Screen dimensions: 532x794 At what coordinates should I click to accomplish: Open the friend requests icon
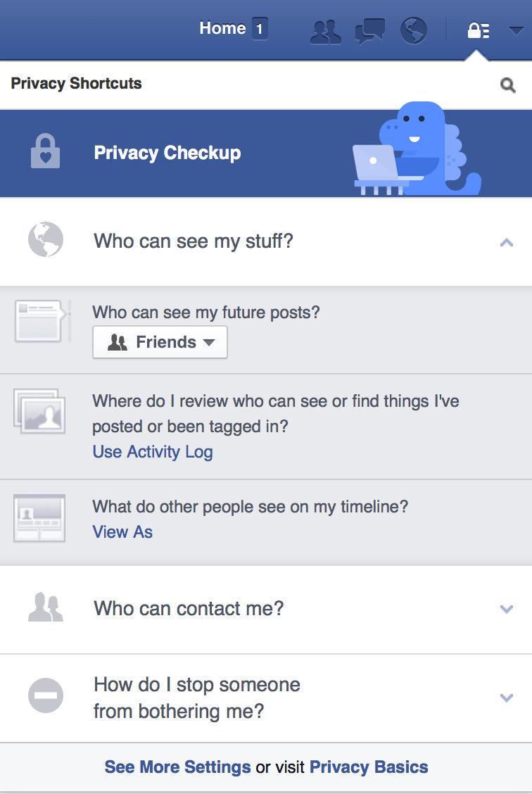pyautogui.click(x=325, y=30)
